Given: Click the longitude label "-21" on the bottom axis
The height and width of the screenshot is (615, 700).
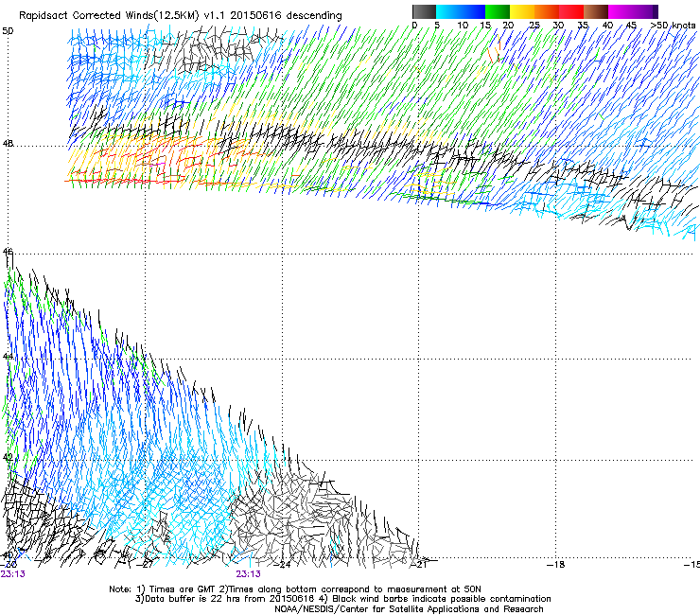Looking at the screenshot, I should (x=419, y=565).
